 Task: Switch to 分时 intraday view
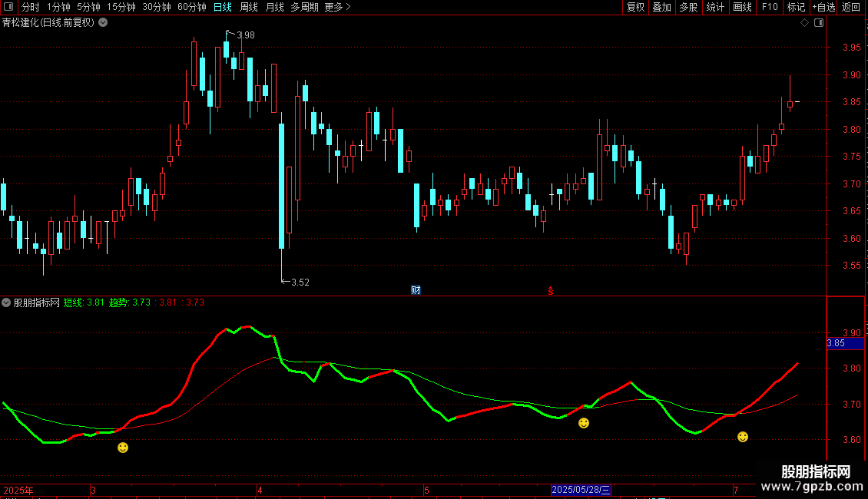[31, 7]
